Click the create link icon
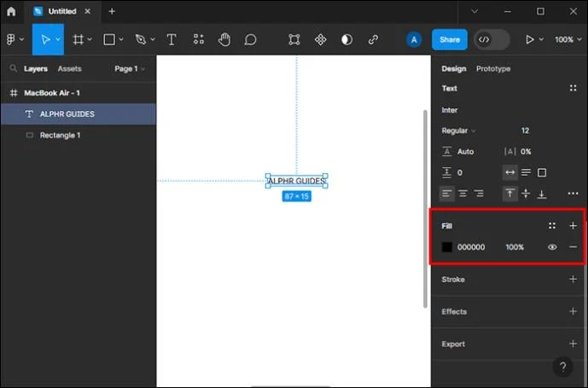This screenshot has height=388, width=588. (x=373, y=39)
